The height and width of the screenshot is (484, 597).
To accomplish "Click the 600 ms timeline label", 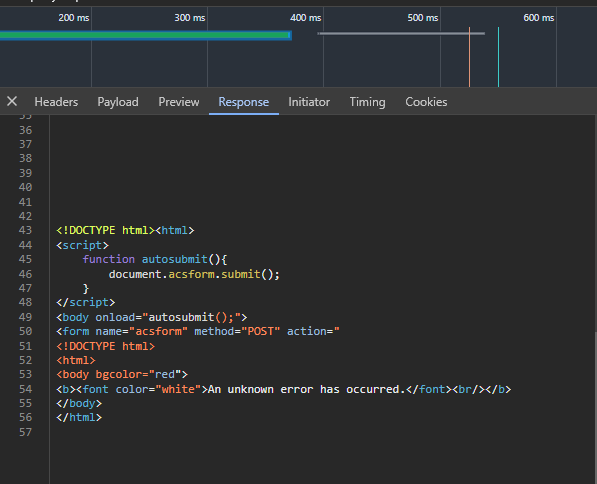I will coord(538,18).
